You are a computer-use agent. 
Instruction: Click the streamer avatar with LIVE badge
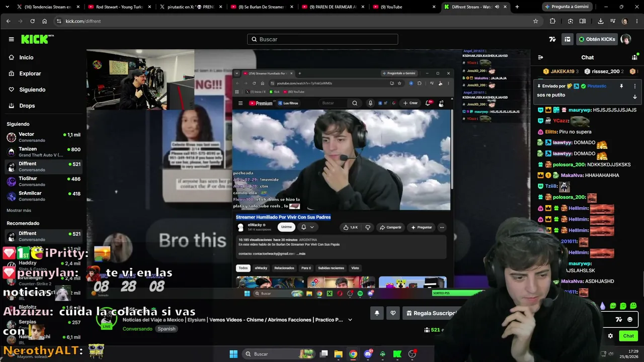pyautogui.click(x=107, y=318)
